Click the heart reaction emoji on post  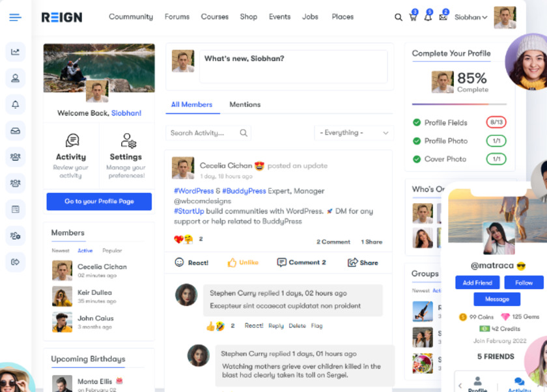click(x=178, y=239)
